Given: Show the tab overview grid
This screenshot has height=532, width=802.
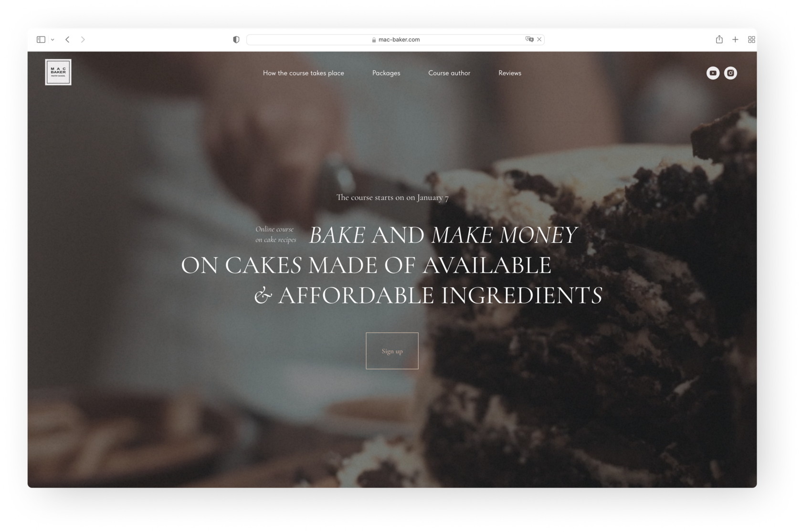Looking at the screenshot, I should pos(751,40).
